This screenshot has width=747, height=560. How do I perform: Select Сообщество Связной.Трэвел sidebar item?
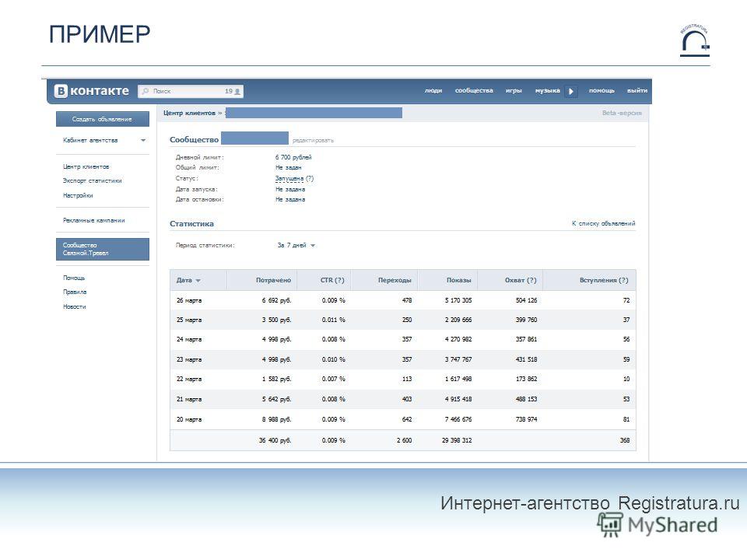[x=103, y=249]
